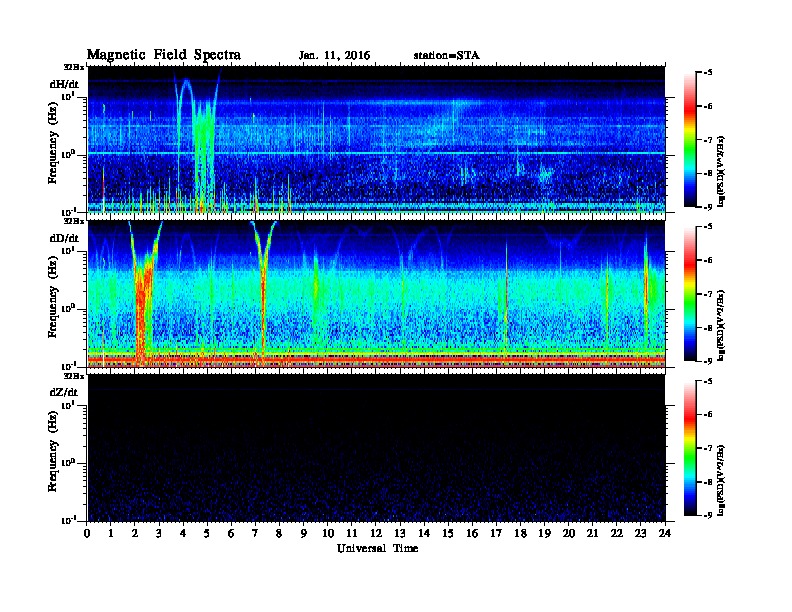Click the dZ/dt panel label
The width and height of the screenshot is (792, 612).
click(64, 392)
